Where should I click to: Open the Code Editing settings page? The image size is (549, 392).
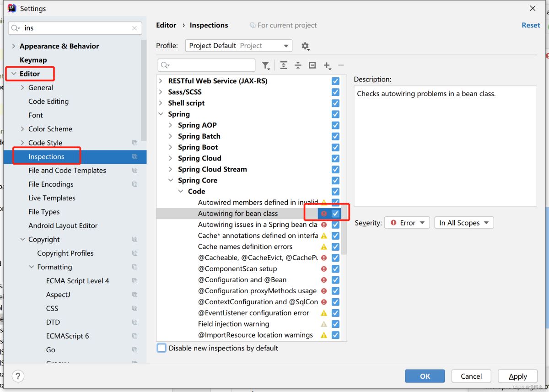click(x=48, y=101)
